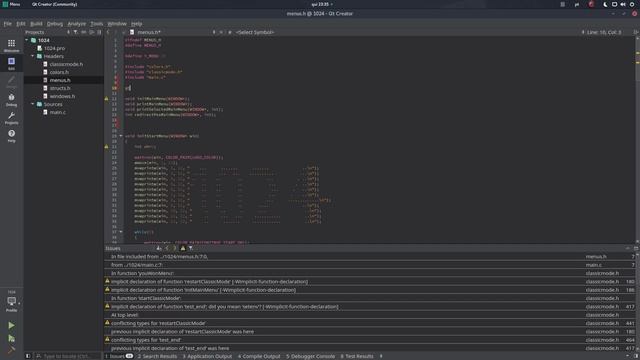Click Line 10, Col 3 indicator
The width and height of the screenshot is (640, 360).
point(604,32)
